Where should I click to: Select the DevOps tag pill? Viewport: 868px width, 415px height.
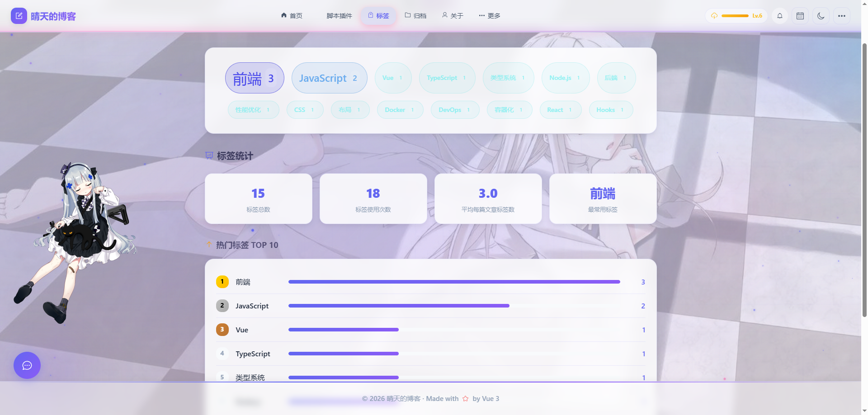pos(455,110)
